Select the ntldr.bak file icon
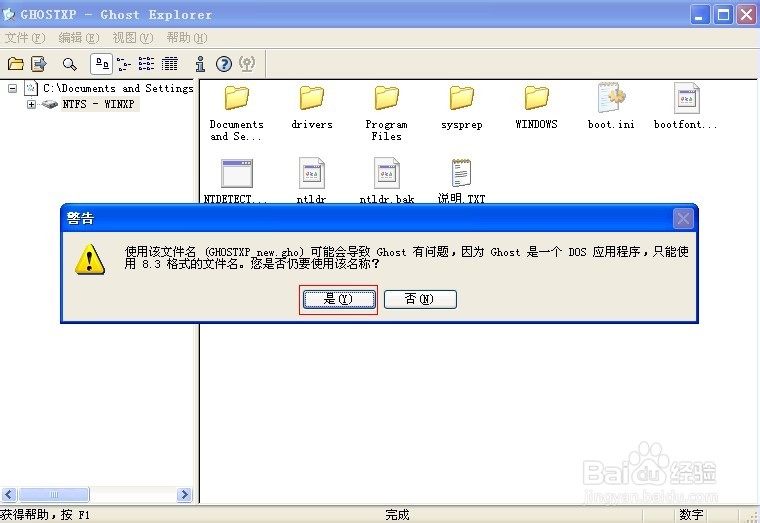760x523 pixels. tap(386, 173)
